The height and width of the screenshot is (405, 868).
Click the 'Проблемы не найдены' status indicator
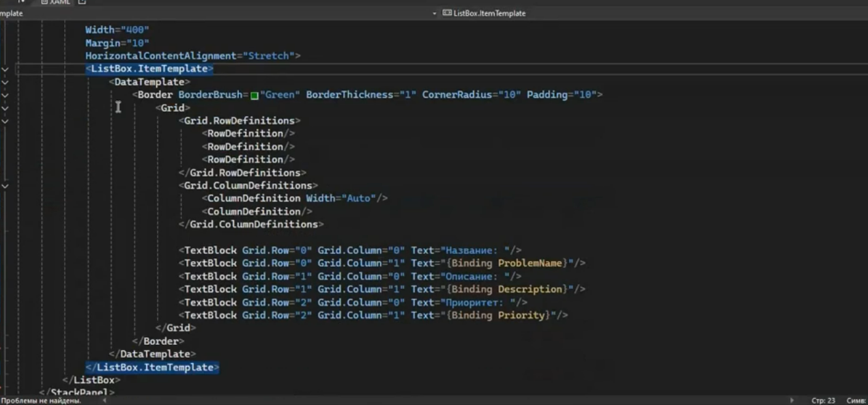[41, 400]
